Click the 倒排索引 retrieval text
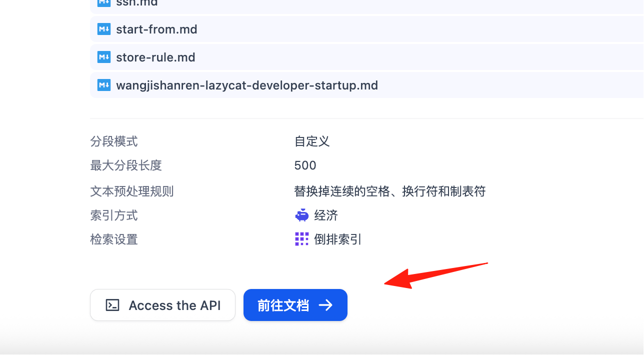 338,239
